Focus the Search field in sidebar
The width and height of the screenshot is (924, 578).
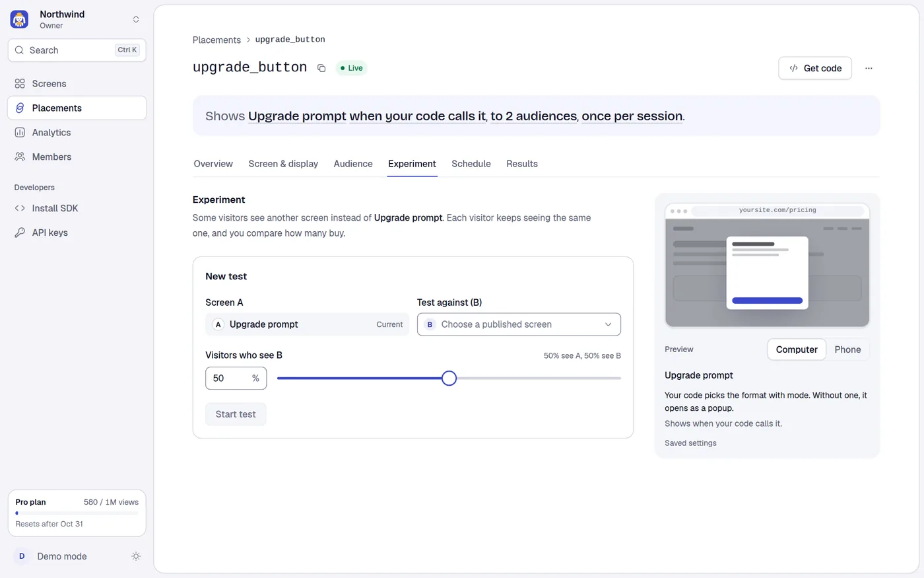(x=77, y=50)
